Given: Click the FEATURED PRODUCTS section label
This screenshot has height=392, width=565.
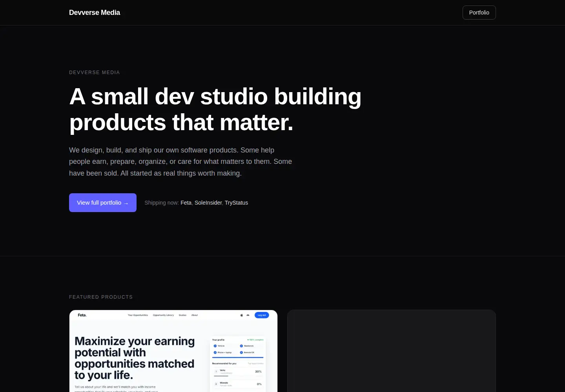Looking at the screenshot, I should tap(101, 297).
